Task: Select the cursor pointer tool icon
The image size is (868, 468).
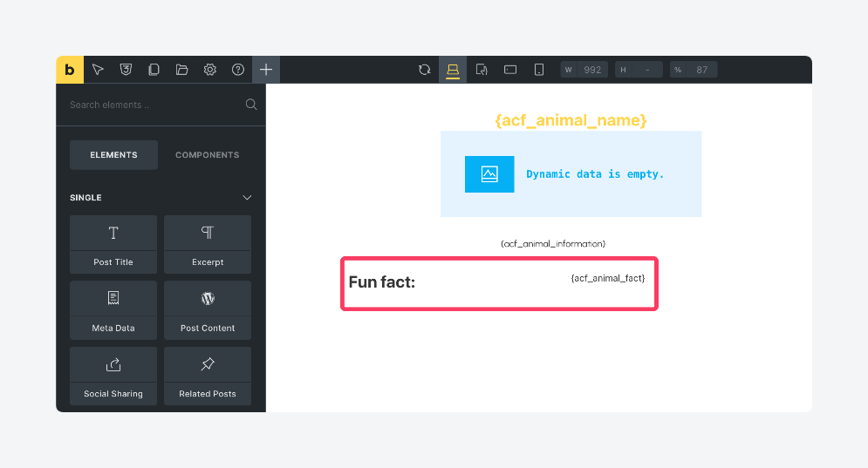Action: click(98, 70)
